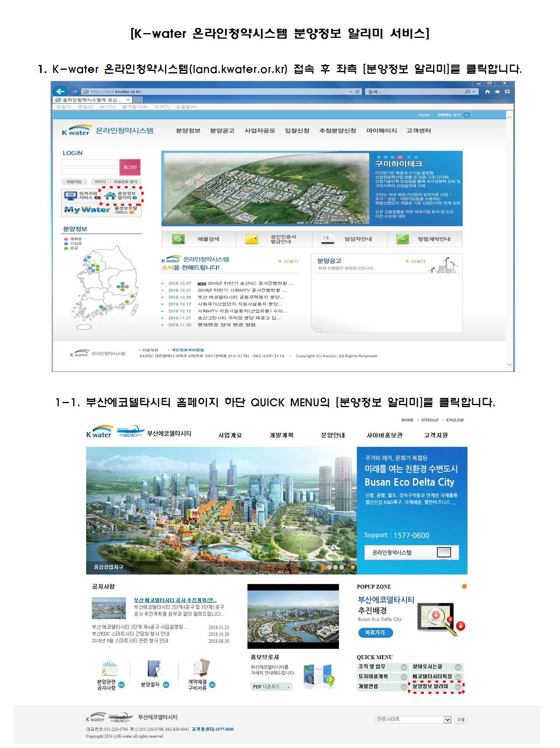Click the 청렴계약안내 icon
Image resolution: width=560 pixels, height=748 pixels.
click(402, 239)
